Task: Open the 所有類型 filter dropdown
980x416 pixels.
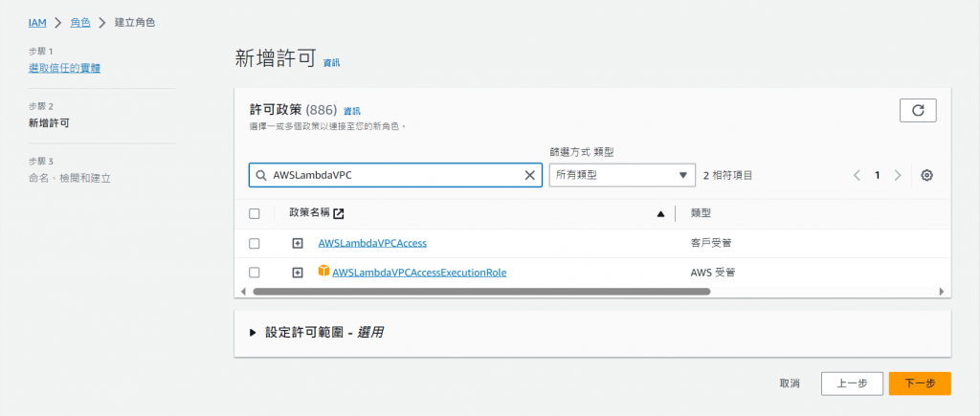Action: [x=622, y=176]
